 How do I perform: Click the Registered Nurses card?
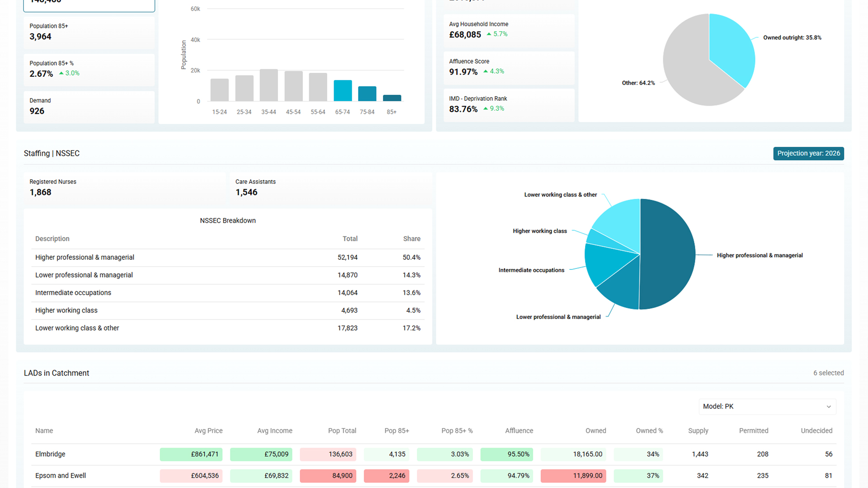[x=124, y=188]
